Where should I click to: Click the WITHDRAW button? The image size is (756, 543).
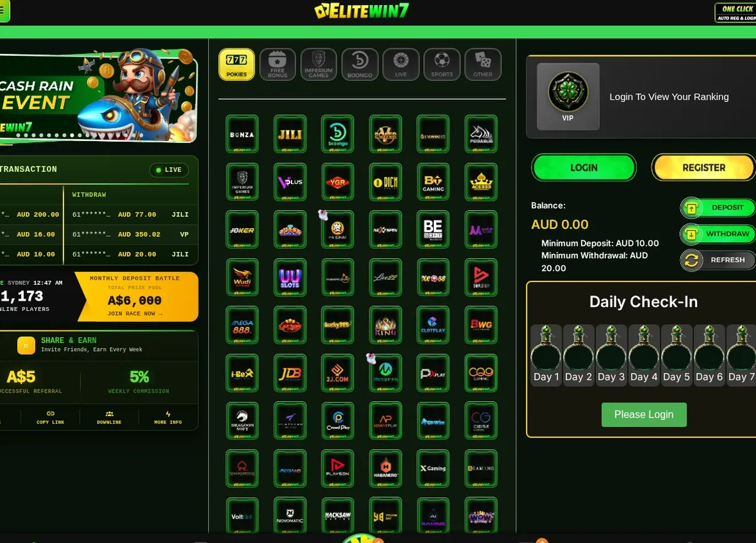pos(718,234)
